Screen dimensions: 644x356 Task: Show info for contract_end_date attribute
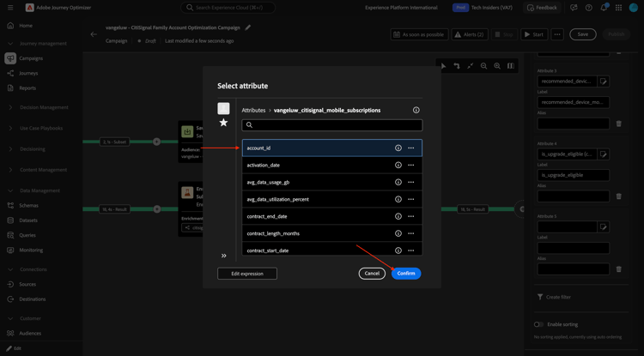398,216
